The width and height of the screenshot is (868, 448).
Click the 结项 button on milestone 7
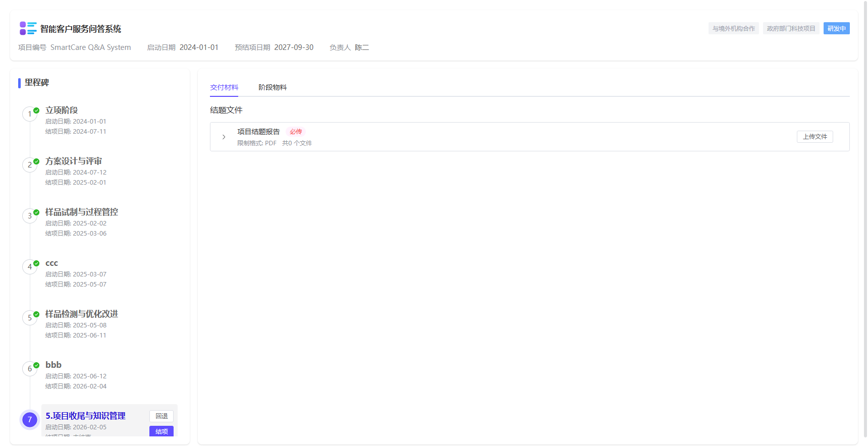pos(161,431)
